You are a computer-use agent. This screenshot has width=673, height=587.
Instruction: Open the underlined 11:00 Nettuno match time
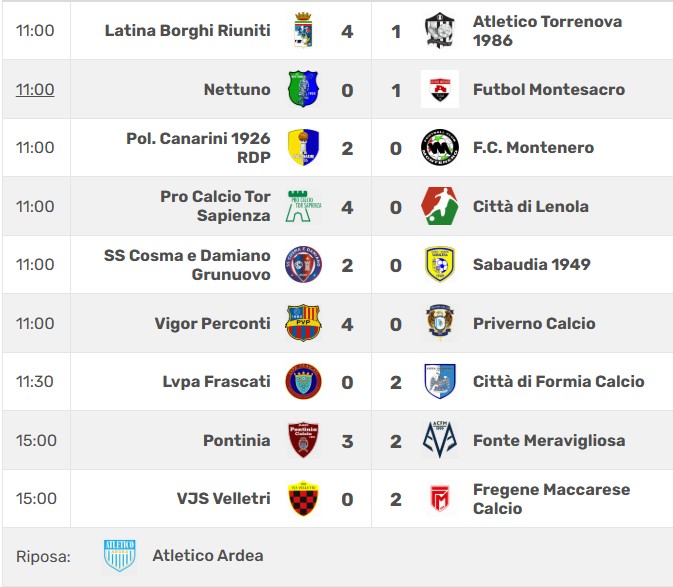pos(35,89)
